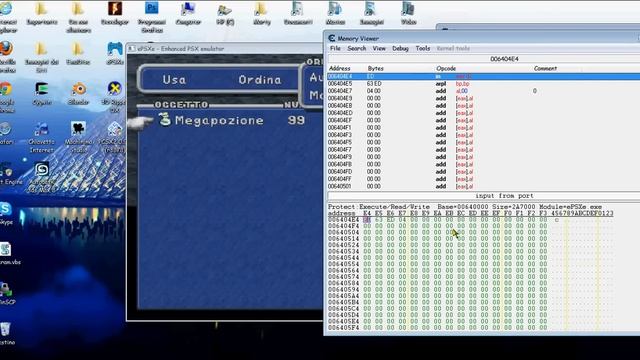This screenshot has height=360, width=640.
Task: Select disassembly row at address 006404E9
Action: pos(484,98)
